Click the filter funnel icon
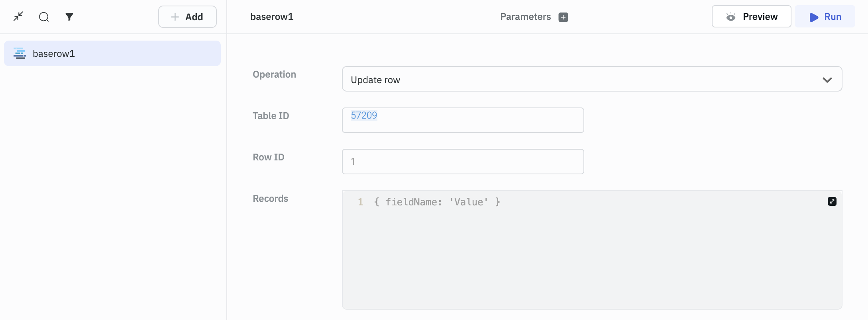 pos(69,17)
